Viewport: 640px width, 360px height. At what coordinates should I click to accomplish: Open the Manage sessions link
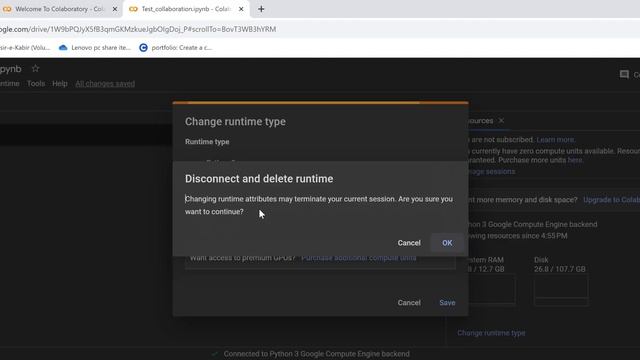(491, 172)
